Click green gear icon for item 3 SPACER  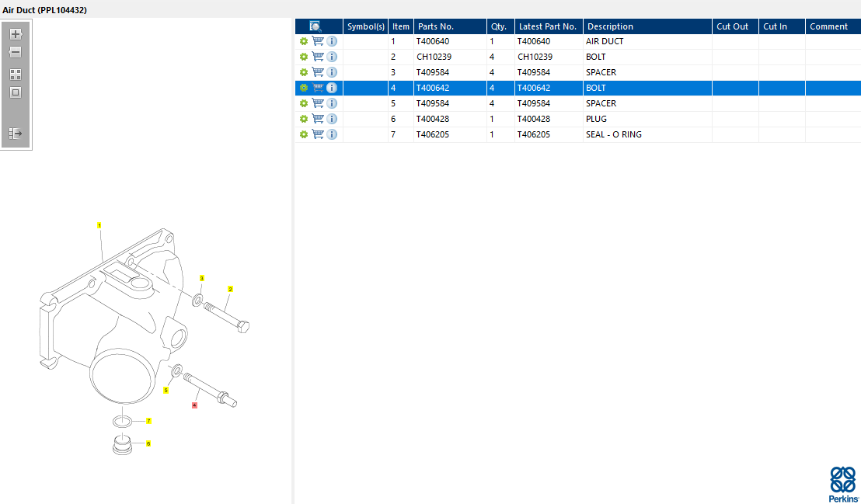304,72
